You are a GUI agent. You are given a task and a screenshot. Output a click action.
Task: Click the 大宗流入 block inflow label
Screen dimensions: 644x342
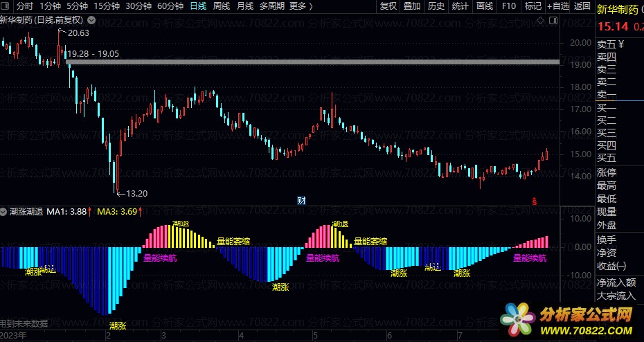[x=616, y=296]
